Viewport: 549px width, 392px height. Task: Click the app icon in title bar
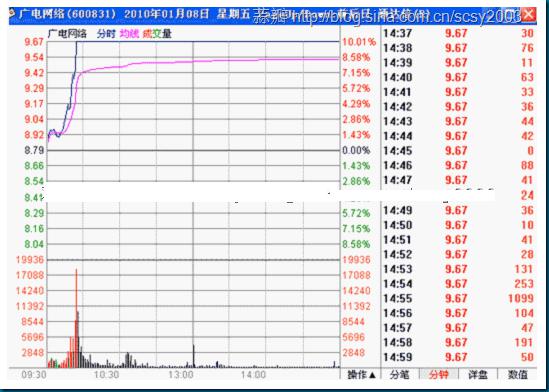point(12,14)
